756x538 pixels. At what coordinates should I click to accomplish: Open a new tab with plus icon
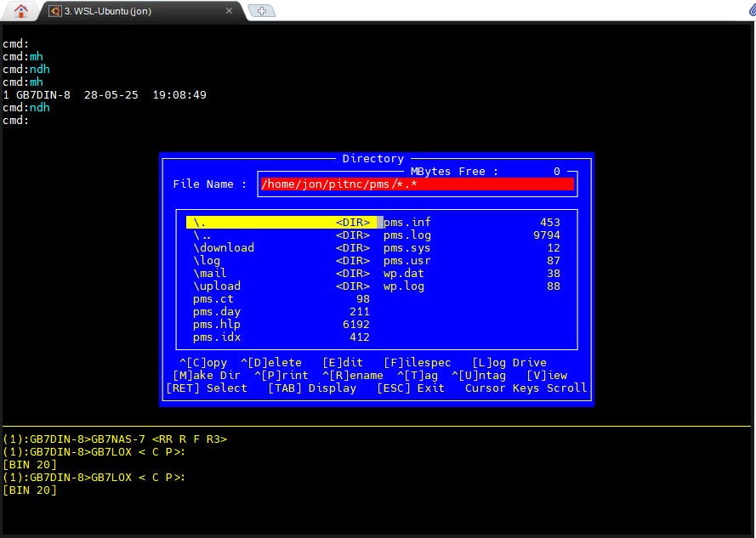[262, 11]
